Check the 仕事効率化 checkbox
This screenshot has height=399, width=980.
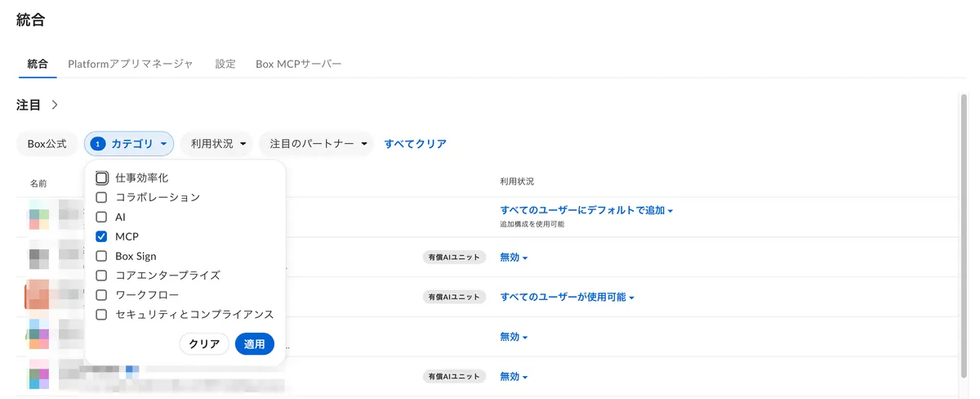(x=102, y=177)
